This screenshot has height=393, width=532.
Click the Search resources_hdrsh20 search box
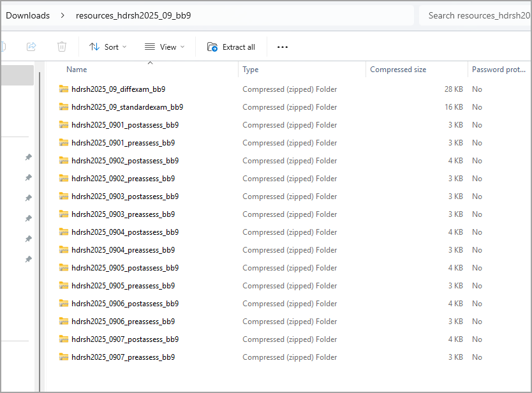click(475, 15)
